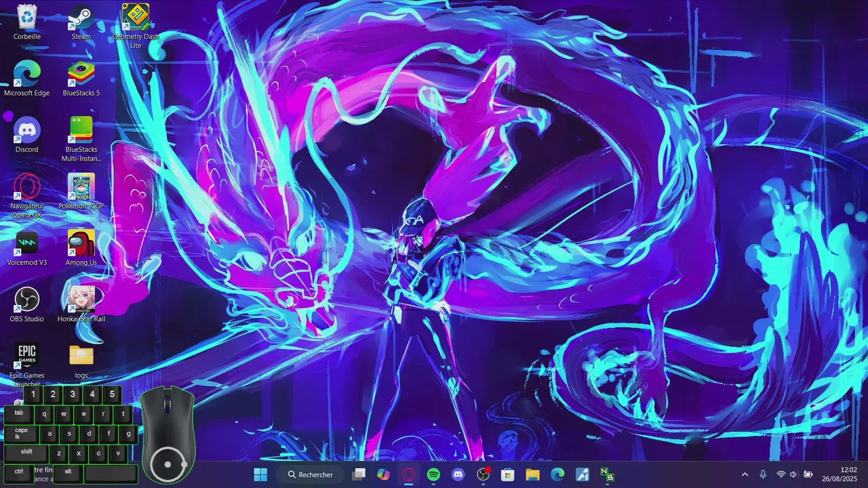Select the Microsoft Edge desktop shortcut

coord(27,79)
